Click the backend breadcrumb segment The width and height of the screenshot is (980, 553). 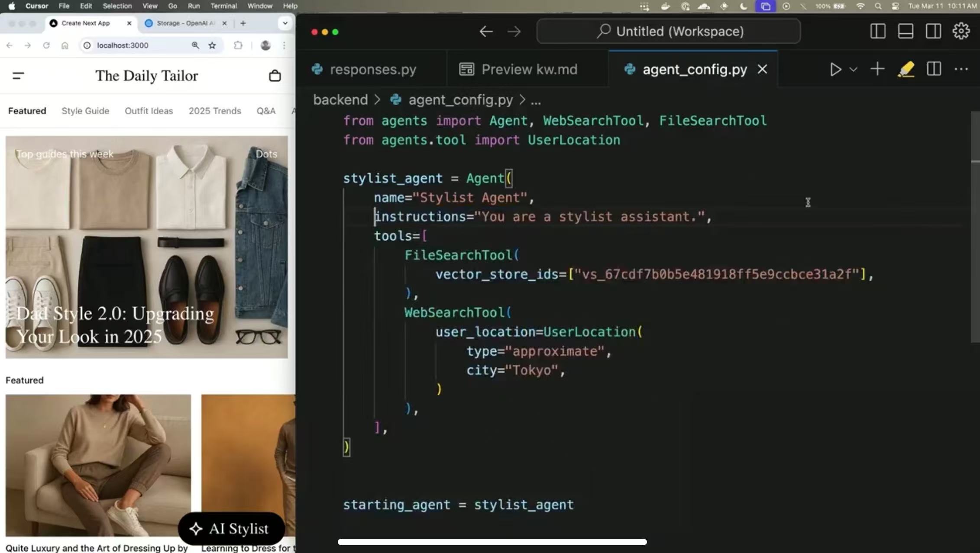coord(340,100)
